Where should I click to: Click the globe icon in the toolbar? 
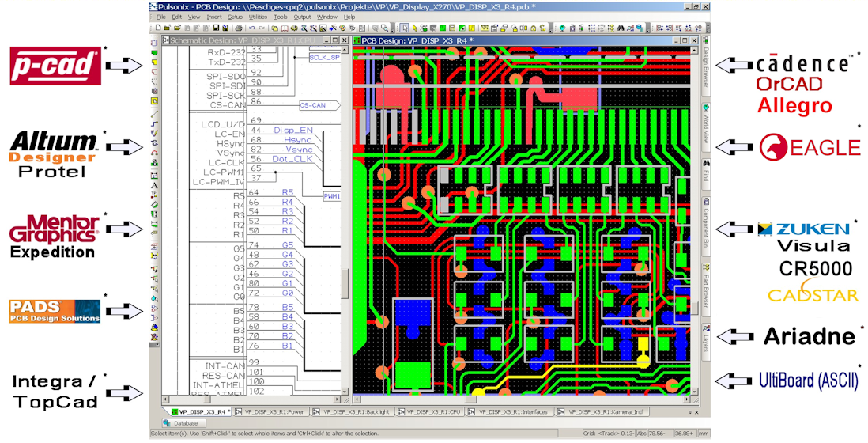tap(562, 28)
